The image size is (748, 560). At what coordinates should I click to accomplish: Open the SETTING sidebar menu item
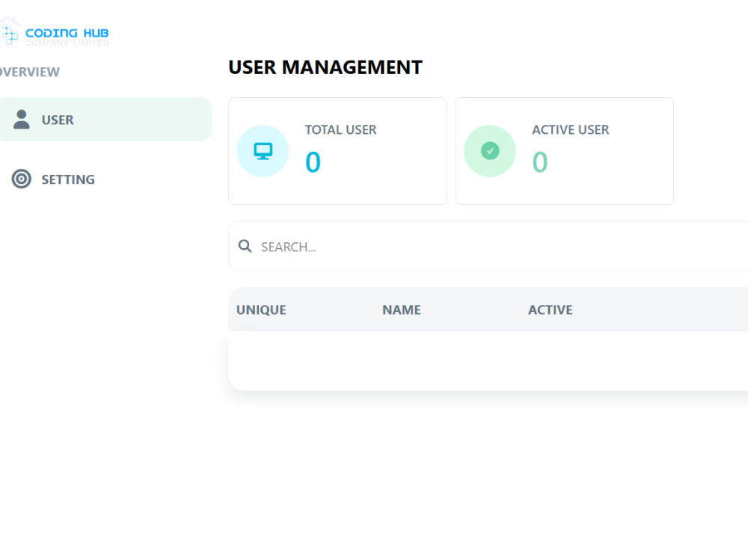[x=105, y=179]
